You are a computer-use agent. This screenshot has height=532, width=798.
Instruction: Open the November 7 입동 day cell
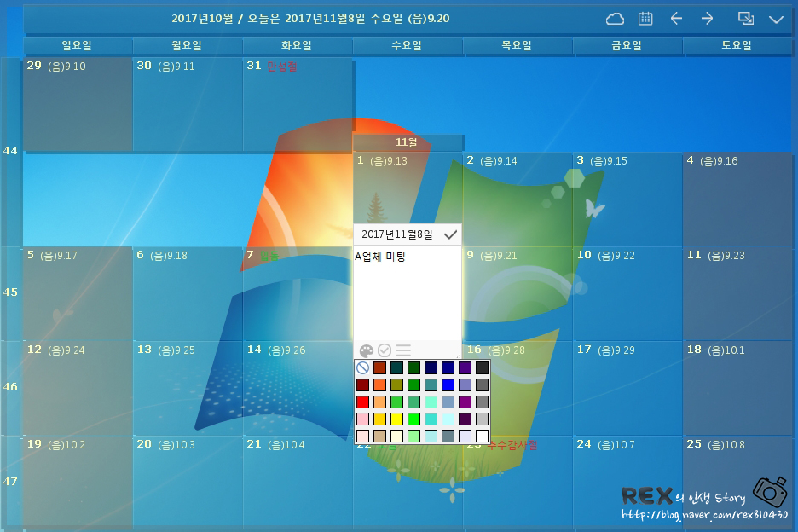coord(298,294)
